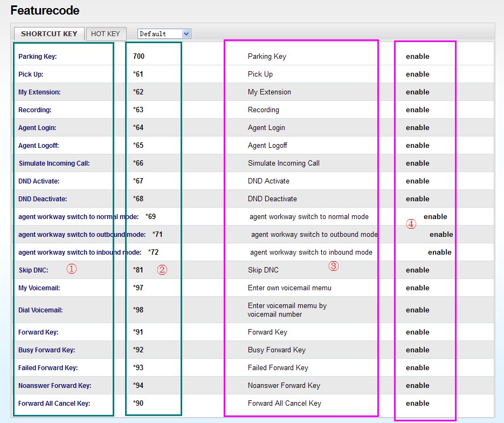504x423 pixels.
Task: Click the Skip DNC code *81
Action: point(138,270)
